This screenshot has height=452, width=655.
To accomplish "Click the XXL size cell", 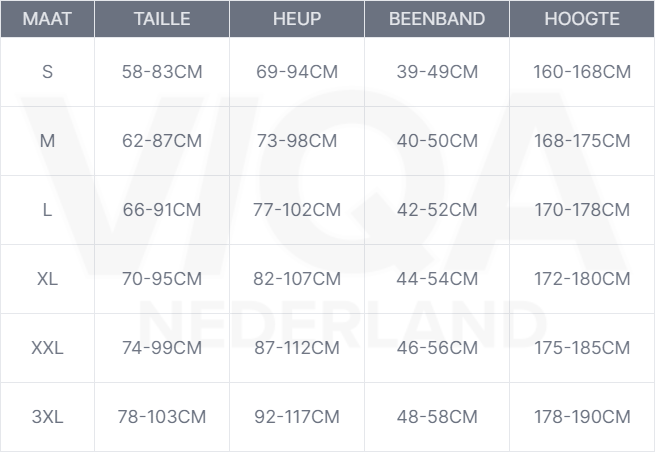I will 47,348.
